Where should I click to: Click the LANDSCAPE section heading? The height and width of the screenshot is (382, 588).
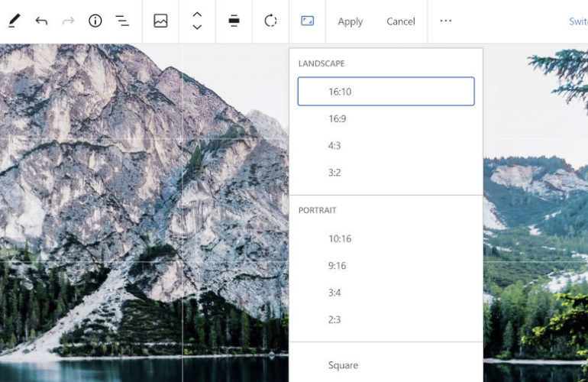click(x=321, y=63)
